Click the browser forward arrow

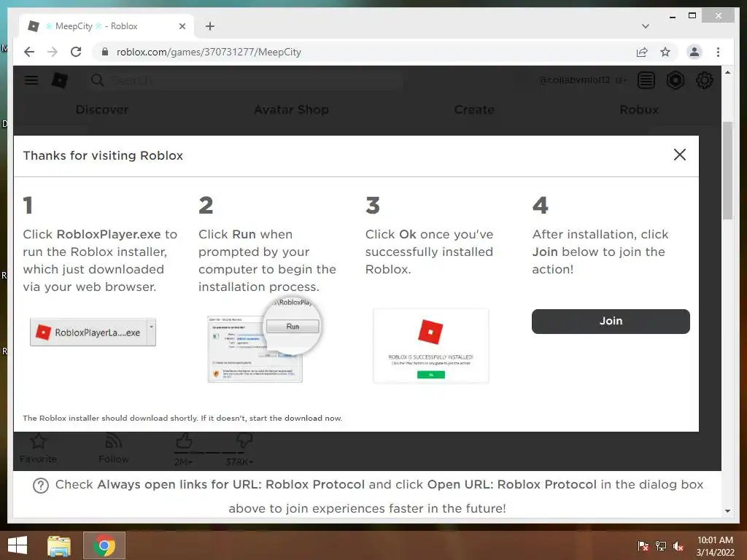point(53,52)
